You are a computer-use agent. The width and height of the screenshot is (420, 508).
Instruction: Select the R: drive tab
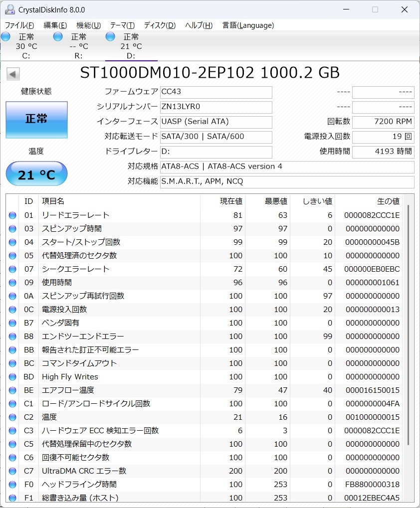pyautogui.click(x=79, y=46)
